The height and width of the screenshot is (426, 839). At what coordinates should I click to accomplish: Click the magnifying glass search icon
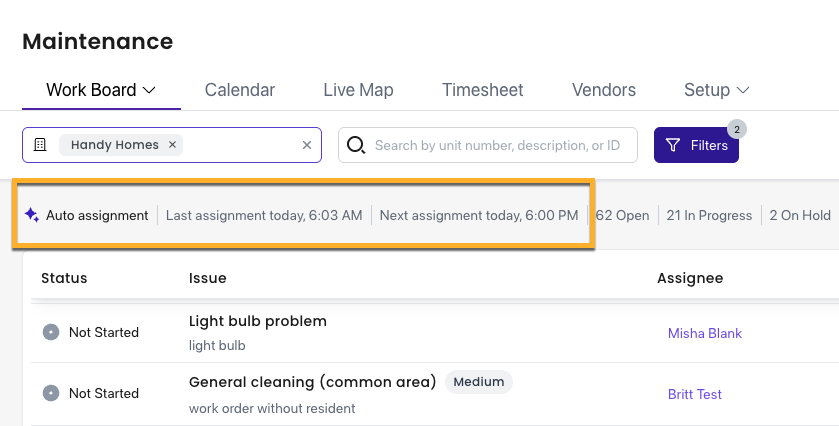[356, 145]
